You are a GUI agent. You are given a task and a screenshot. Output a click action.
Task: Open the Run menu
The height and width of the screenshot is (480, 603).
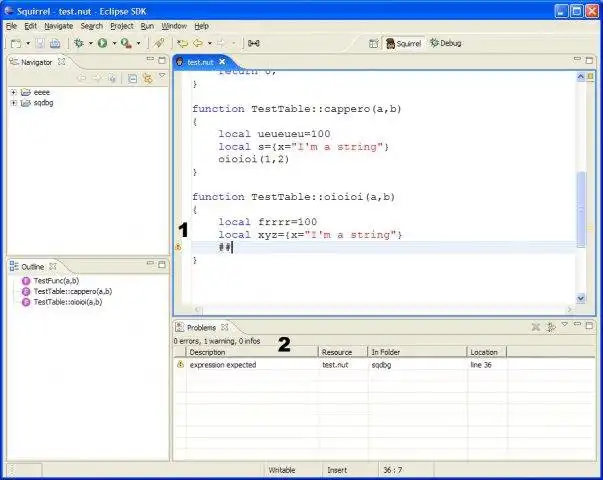(147, 26)
